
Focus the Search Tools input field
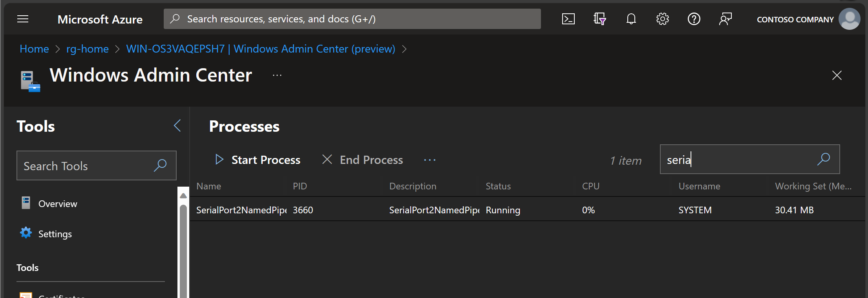coord(97,165)
